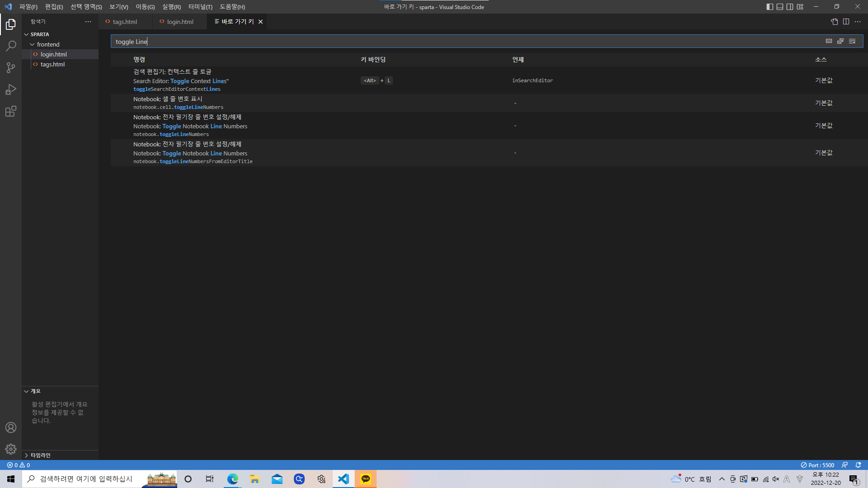Select the notebook.toggleLineNumbers row
Screen dimensions: 868x488
tap(489, 126)
